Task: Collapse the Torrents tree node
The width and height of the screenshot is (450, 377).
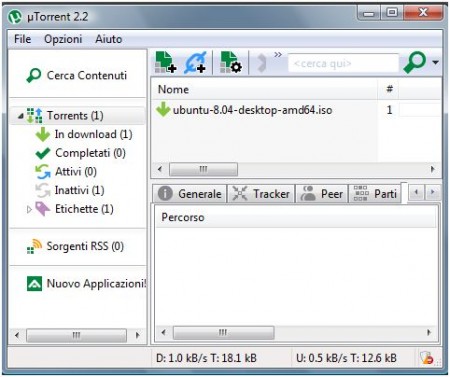Action: 21,116
